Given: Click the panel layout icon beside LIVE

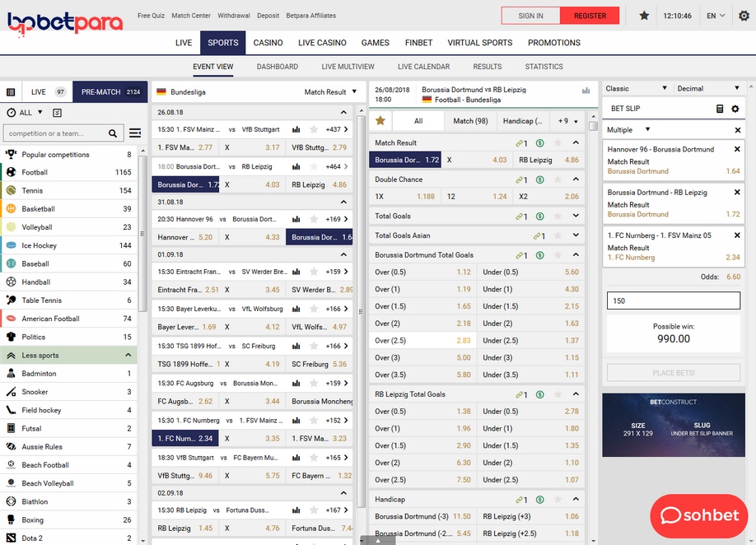Looking at the screenshot, I should point(11,92).
